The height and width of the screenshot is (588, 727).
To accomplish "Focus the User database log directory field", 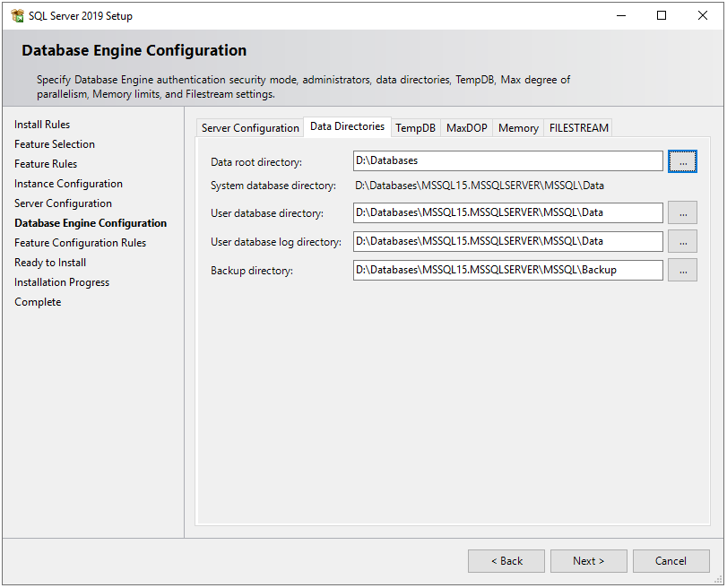I will click(507, 241).
